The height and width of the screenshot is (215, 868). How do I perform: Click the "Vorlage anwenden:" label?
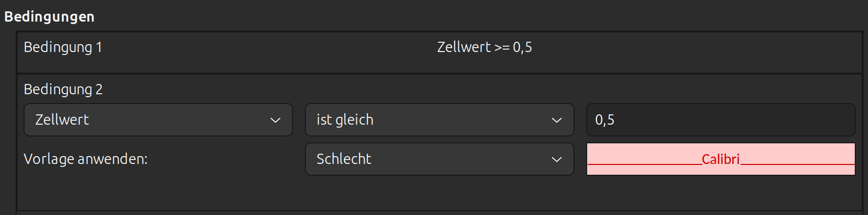coord(86,159)
